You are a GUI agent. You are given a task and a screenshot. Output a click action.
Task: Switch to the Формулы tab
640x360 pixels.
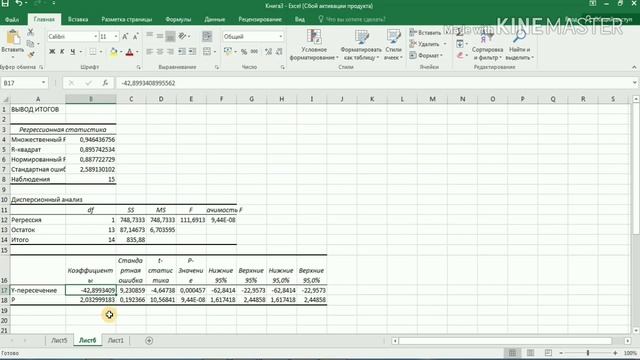[x=178, y=19]
